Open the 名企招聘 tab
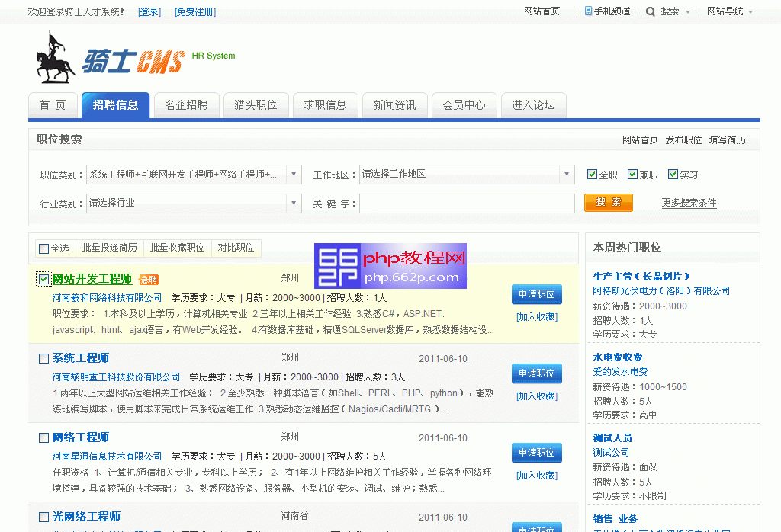Screen dimensions: 781x532 click(186, 105)
